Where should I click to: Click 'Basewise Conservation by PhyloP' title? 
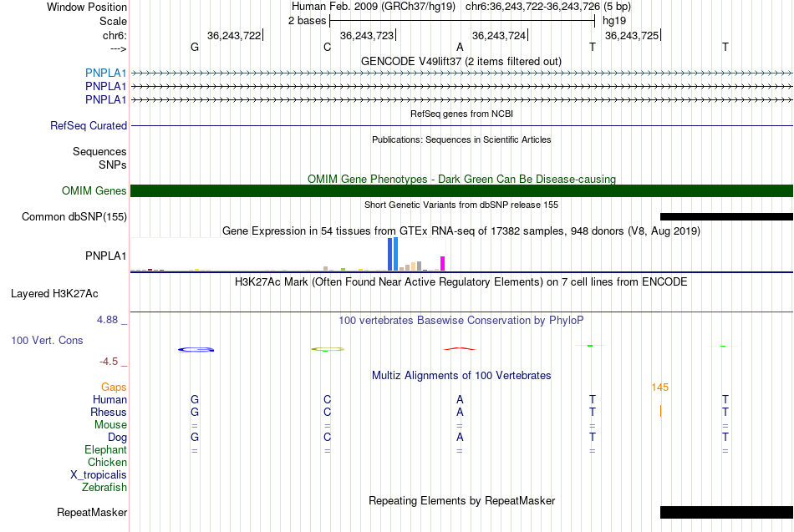pos(461,321)
